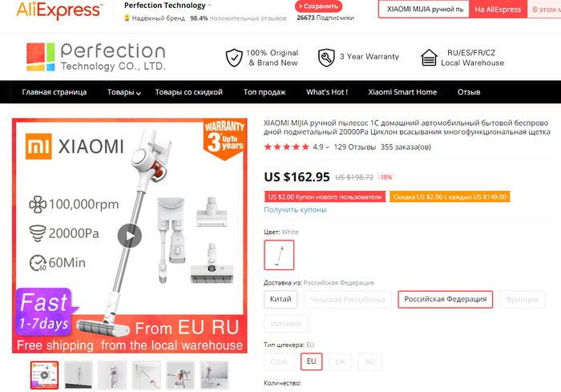Click the trusted brand medal icon
The image size is (561, 392).
pyautogui.click(x=127, y=18)
